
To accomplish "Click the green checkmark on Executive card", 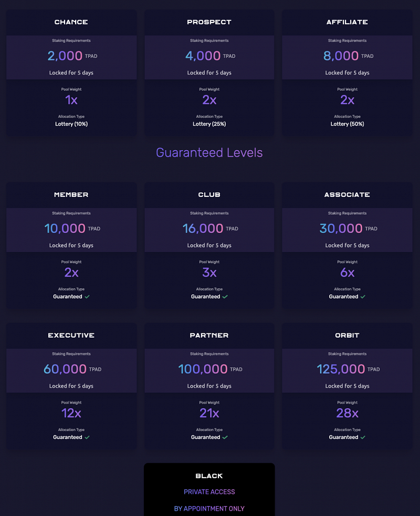I will tap(87, 437).
